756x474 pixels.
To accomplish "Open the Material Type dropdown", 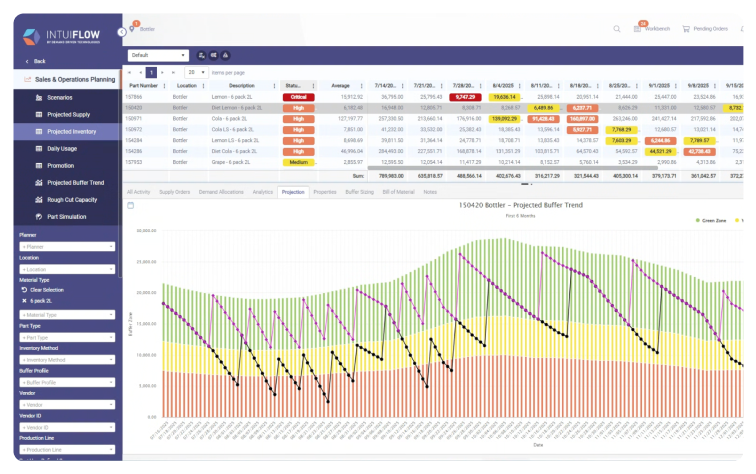I will tap(67, 315).
